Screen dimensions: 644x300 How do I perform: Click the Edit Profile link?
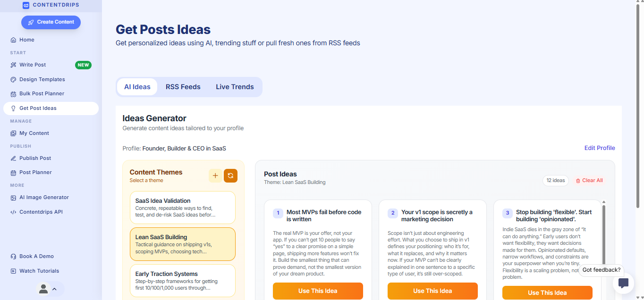coord(600,148)
